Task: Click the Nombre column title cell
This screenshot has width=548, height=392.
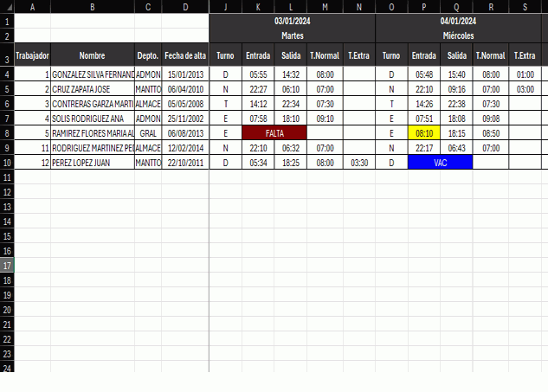Action: click(x=92, y=55)
